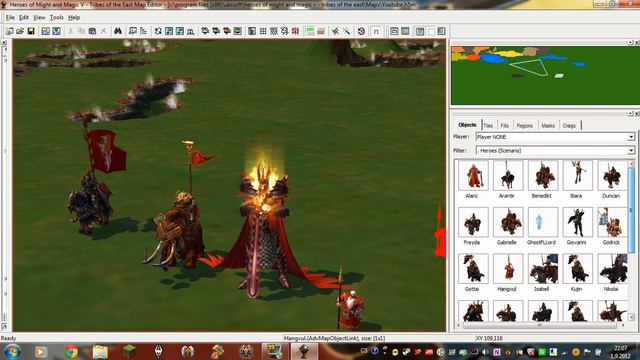Open Minecraft grass block taskbar icon
640x360 pixels.
(129, 351)
